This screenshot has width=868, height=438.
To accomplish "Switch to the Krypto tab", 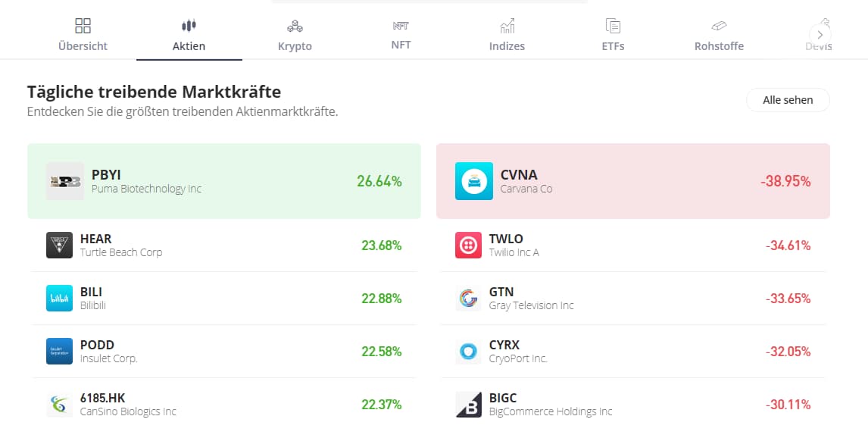I will tap(295, 36).
